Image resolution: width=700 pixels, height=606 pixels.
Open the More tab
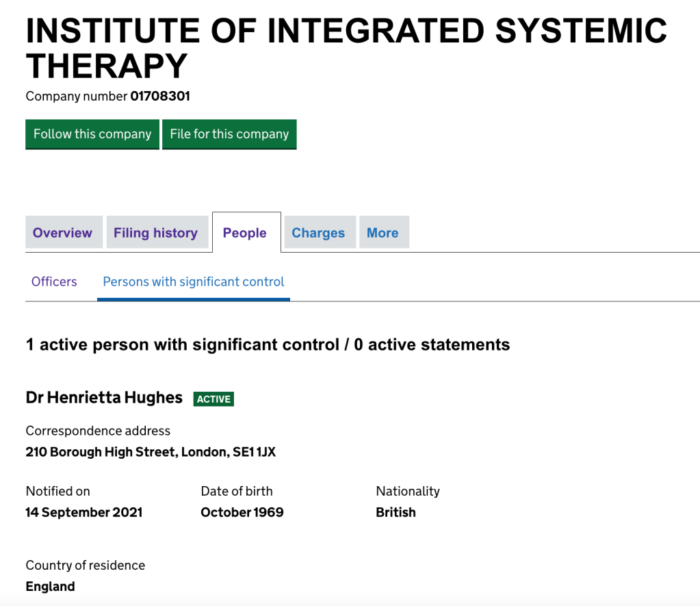tap(383, 233)
